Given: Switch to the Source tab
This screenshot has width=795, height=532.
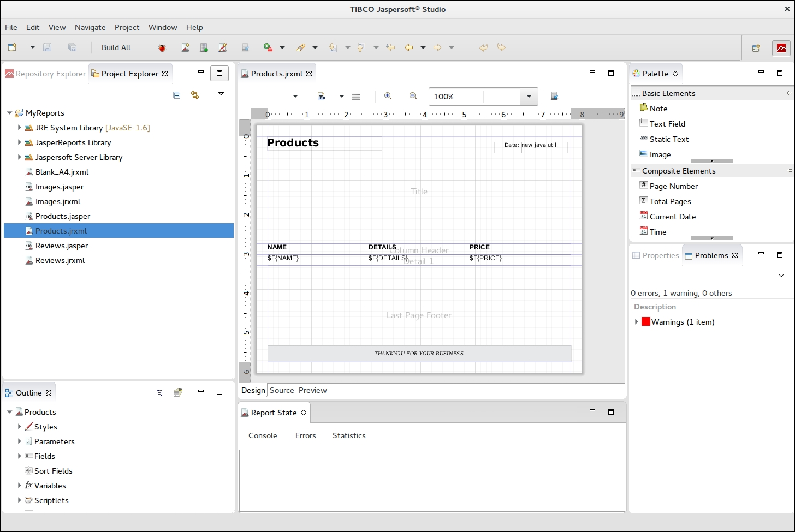Looking at the screenshot, I should (x=282, y=390).
